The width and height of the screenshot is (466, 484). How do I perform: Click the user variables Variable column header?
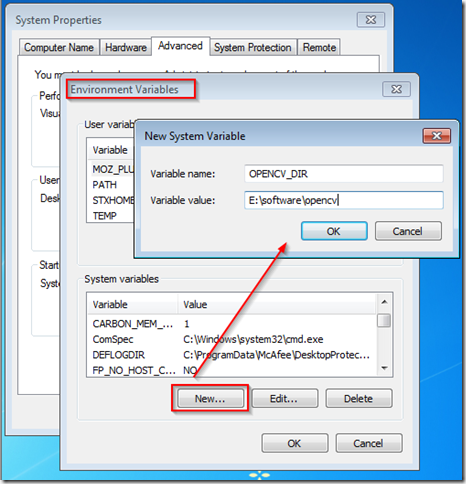111,150
